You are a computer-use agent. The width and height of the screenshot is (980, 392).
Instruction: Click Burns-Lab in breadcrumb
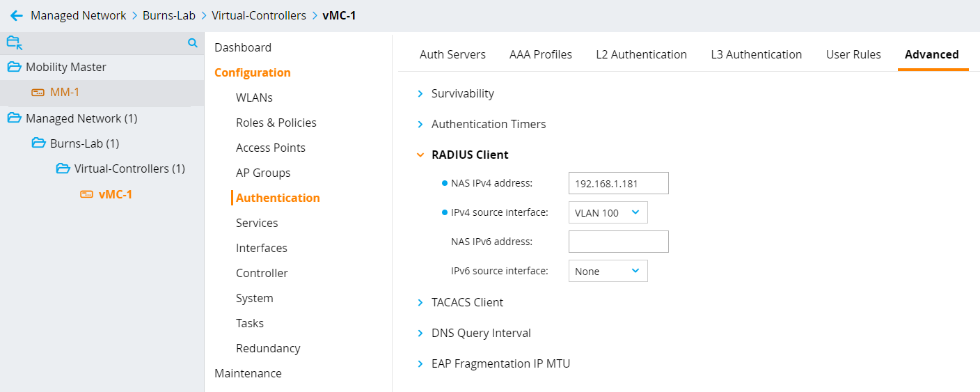[x=169, y=15]
